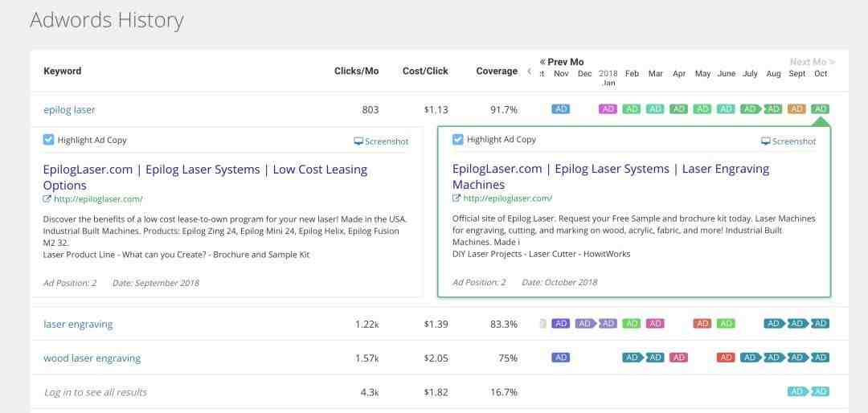Select epilog laser July AD badge
This screenshot has width=868, height=413.
coord(751,109)
